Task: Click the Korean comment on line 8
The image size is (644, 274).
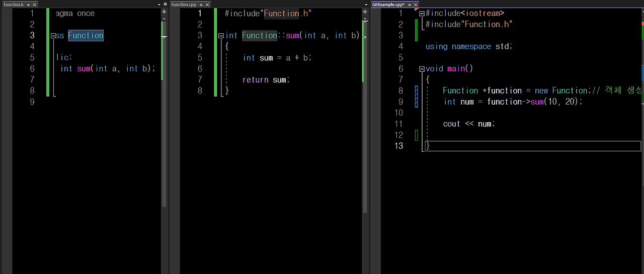Action: tap(618, 90)
